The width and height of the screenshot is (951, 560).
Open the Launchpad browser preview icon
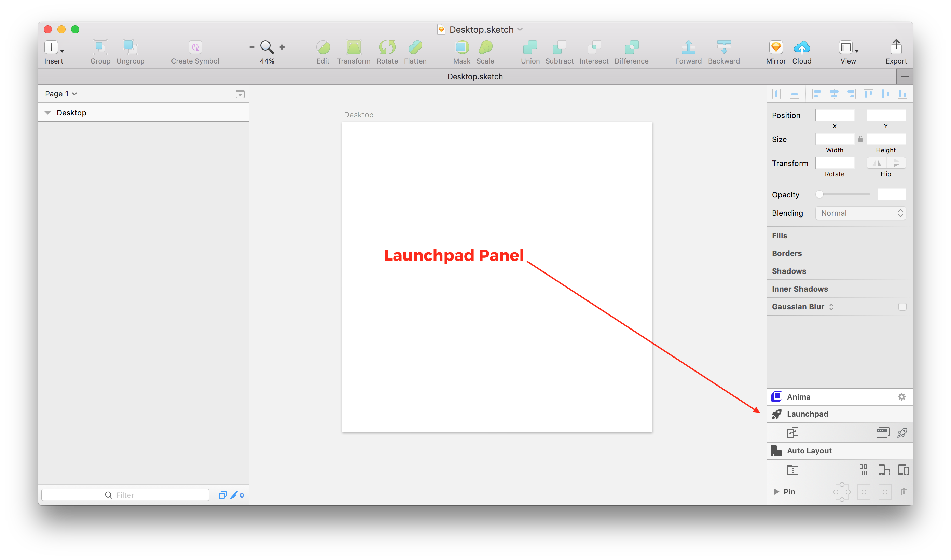[x=882, y=432]
